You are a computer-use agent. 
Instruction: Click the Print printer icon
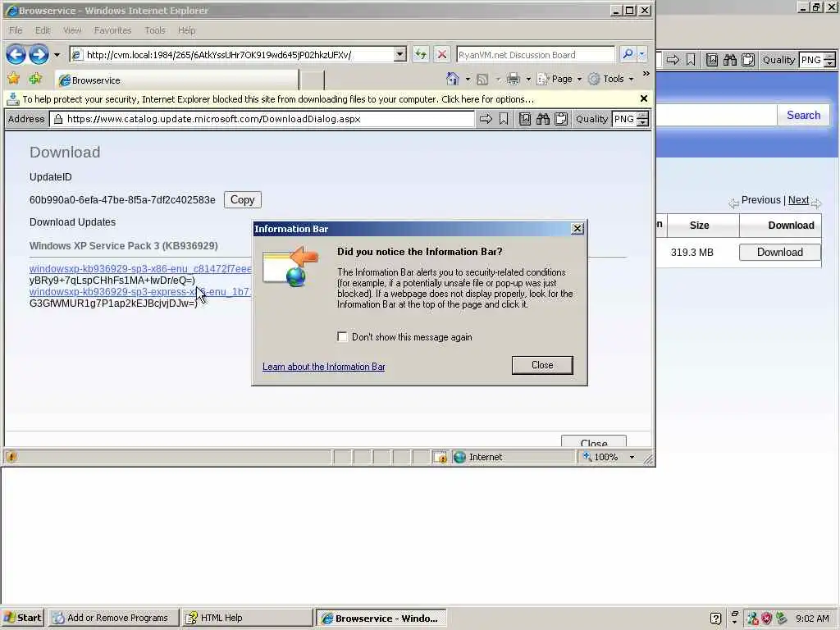click(x=514, y=80)
